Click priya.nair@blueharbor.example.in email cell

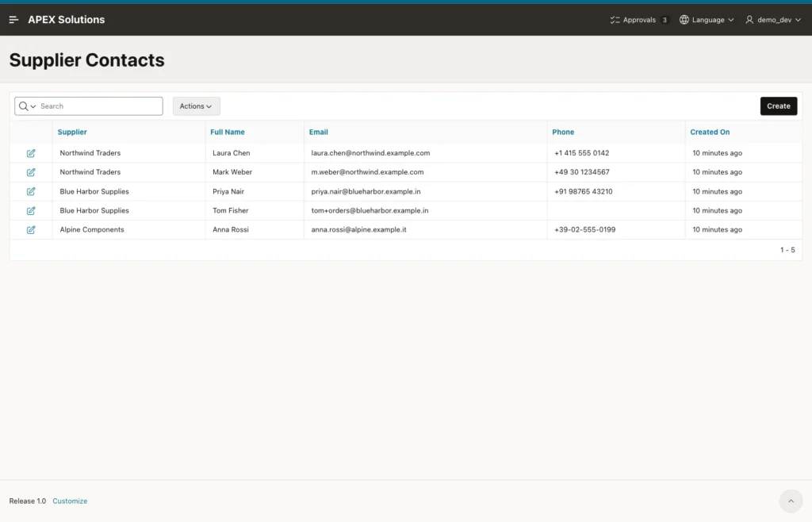pyautogui.click(x=366, y=192)
